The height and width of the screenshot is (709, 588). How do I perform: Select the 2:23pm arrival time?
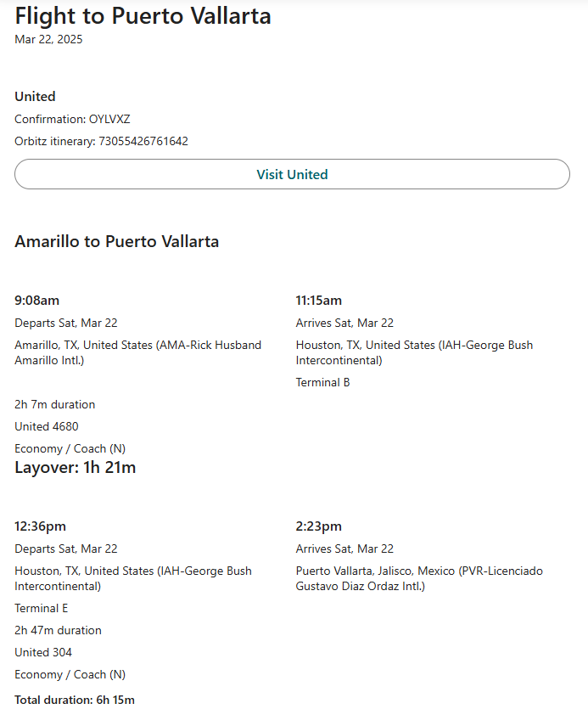pyautogui.click(x=318, y=526)
